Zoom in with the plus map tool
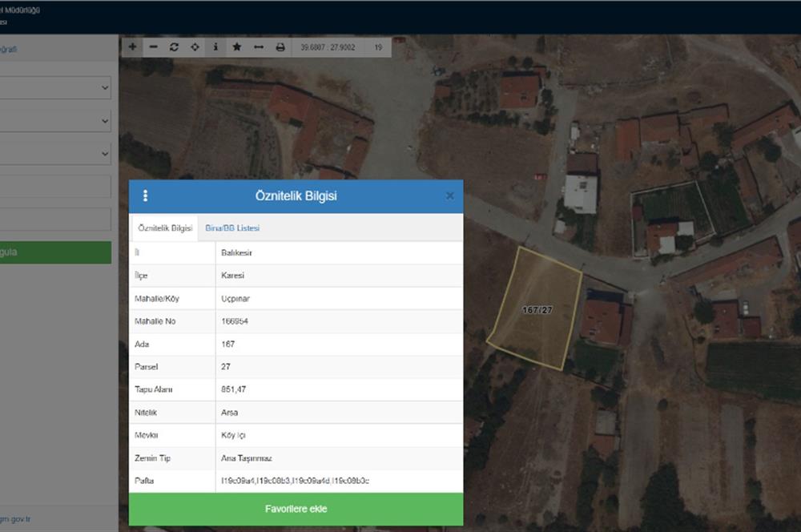This screenshot has height=532, width=801. pyautogui.click(x=133, y=47)
